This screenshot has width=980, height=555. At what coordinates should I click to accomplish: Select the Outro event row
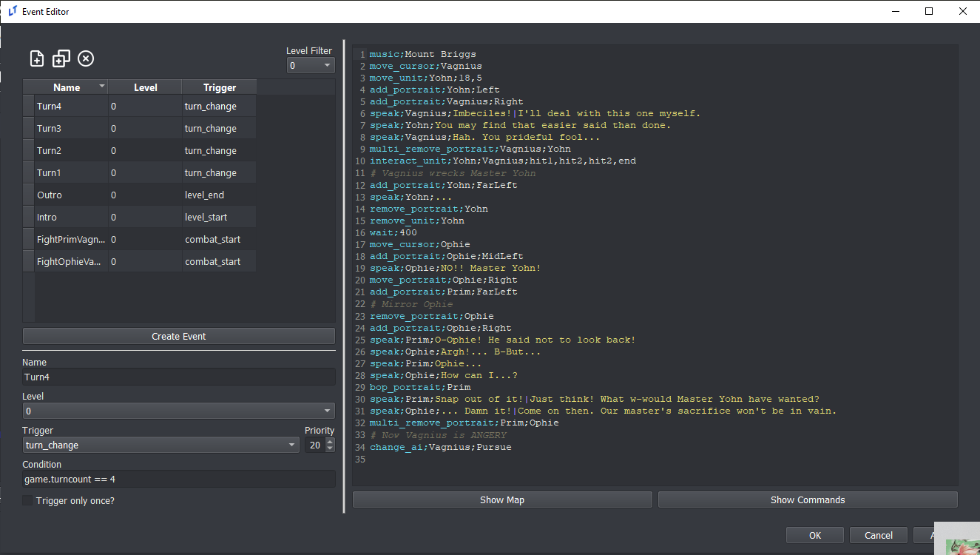point(140,195)
